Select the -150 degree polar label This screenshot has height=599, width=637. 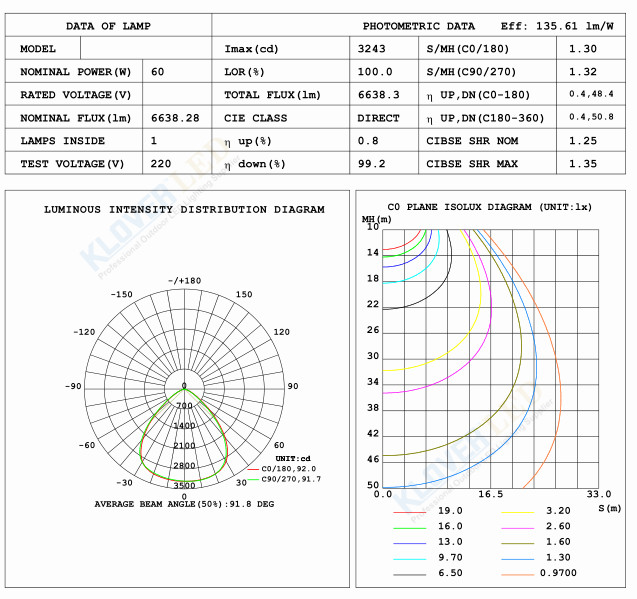[x=121, y=295]
